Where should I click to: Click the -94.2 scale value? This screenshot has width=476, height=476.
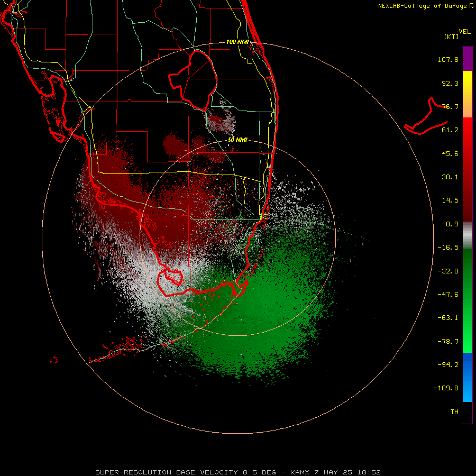[448, 364]
